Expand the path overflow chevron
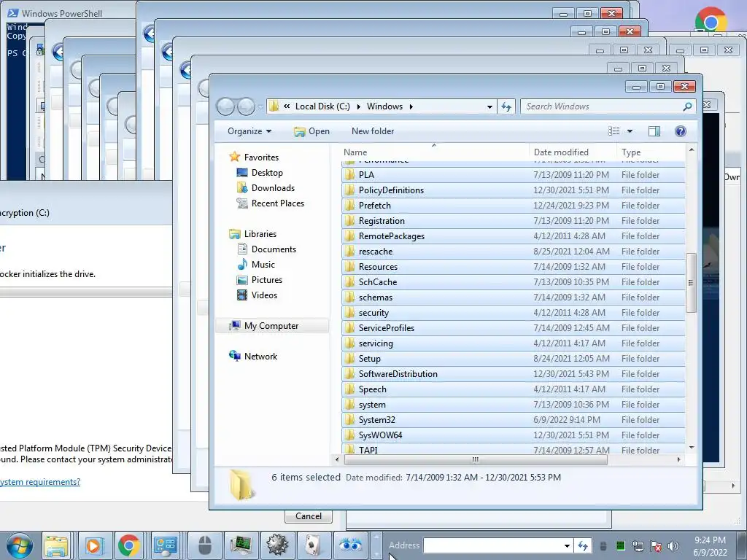This screenshot has height=560, width=747. (x=287, y=106)
